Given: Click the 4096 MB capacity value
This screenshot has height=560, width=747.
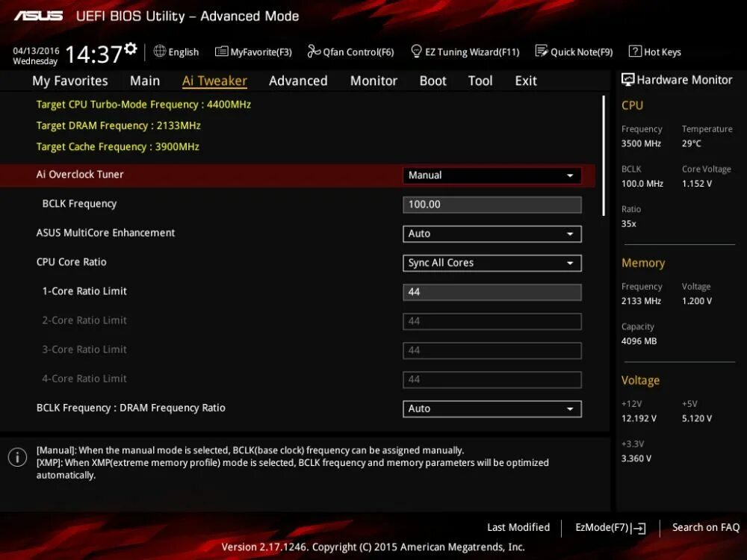Looking at the screenshot, I should point(639,341).
